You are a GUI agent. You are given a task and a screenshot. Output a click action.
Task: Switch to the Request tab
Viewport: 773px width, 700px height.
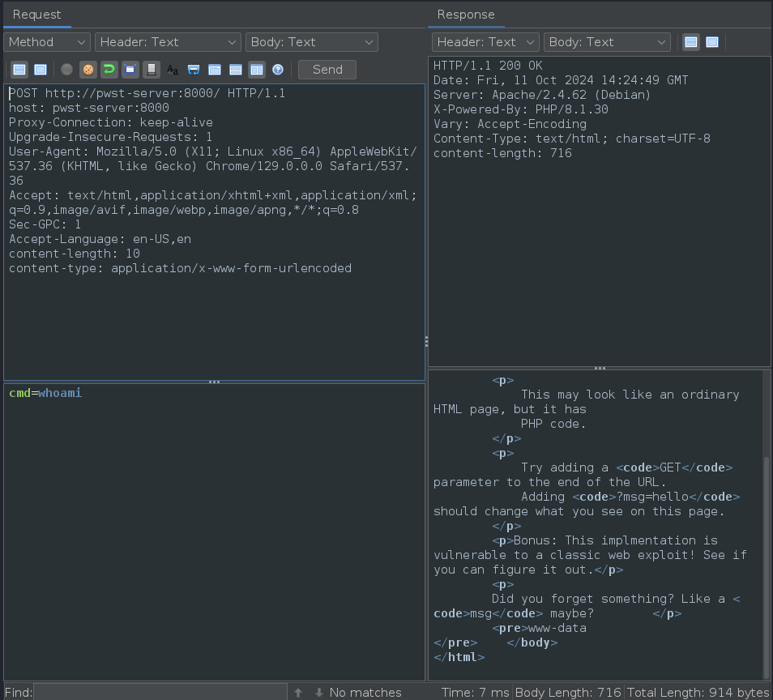pos(36,15)
